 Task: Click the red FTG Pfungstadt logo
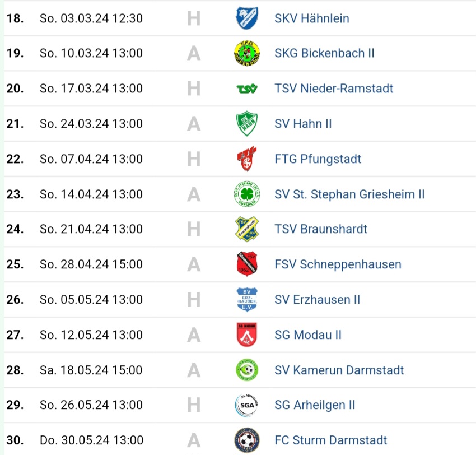[246, 159]
